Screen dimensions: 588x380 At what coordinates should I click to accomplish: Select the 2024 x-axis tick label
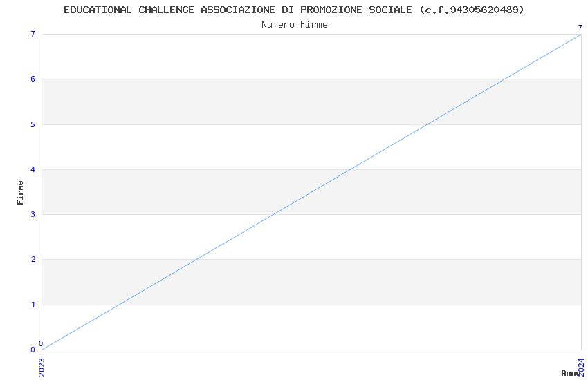point(581,365)
